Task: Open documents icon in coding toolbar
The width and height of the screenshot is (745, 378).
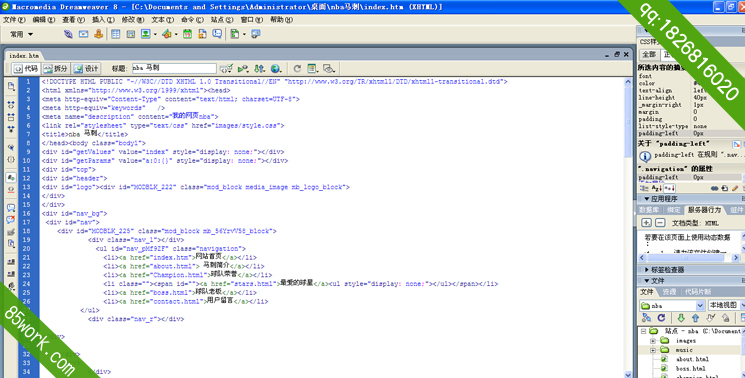Action: (11, 86)
